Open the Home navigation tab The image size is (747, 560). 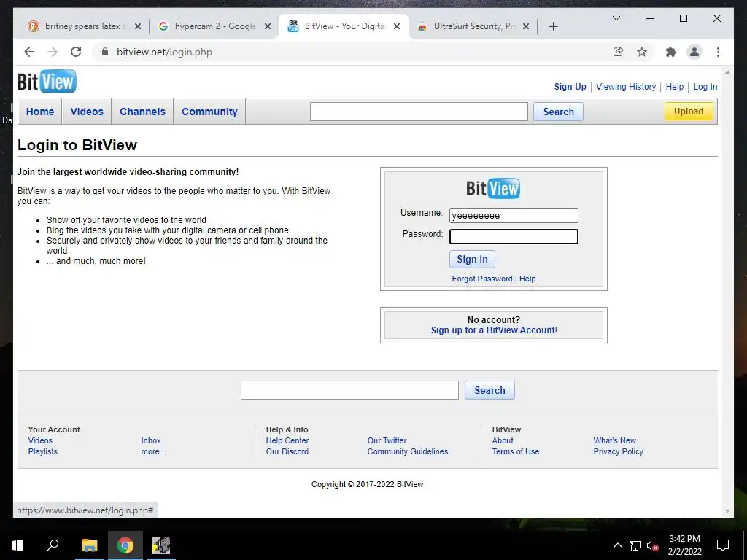(x=40, y=112)
